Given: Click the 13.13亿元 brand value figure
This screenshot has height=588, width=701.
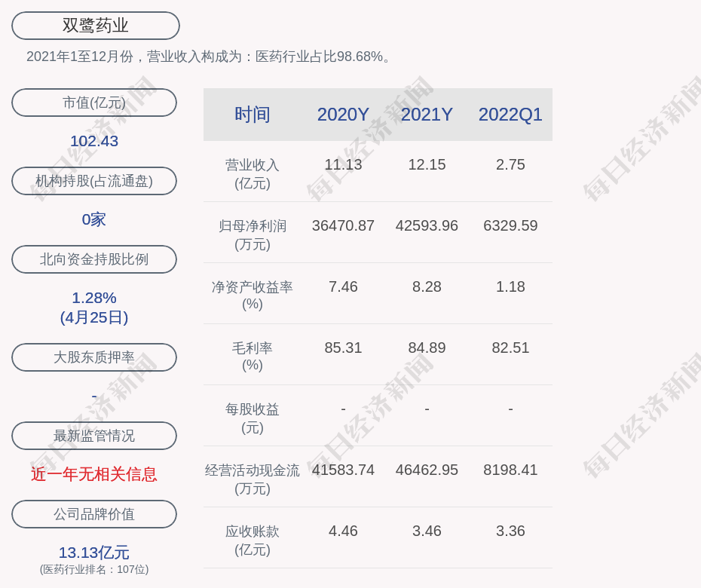Looking at the screenshot, I should point(94,553).
